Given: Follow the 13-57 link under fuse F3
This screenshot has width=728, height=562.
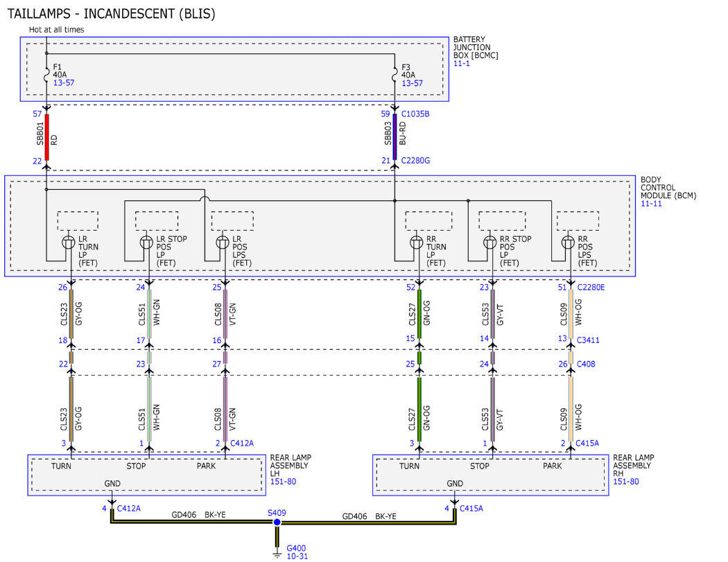Looking at the screenshot, I should (x=412, y=84).
